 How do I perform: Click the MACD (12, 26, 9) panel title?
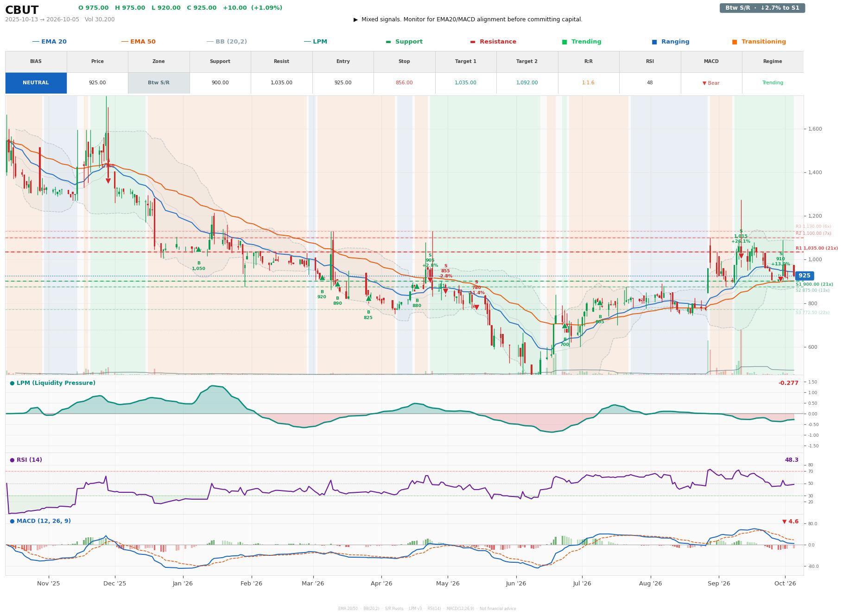click(40, 521)
